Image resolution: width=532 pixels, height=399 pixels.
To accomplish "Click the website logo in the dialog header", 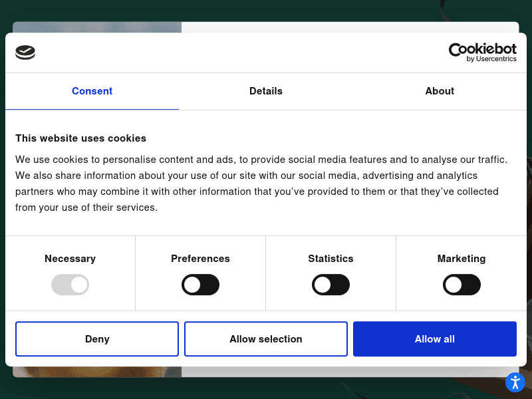I will (x=25, y=53).
